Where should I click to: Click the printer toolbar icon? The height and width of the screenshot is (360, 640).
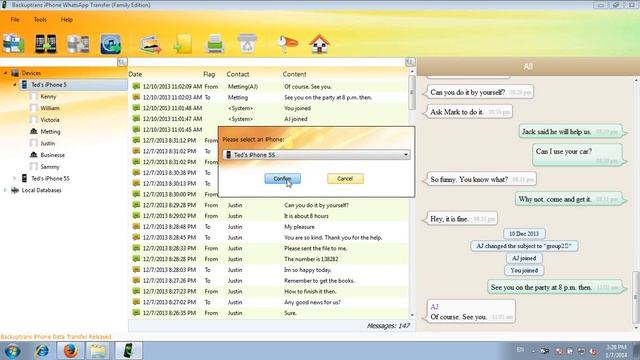215,44
